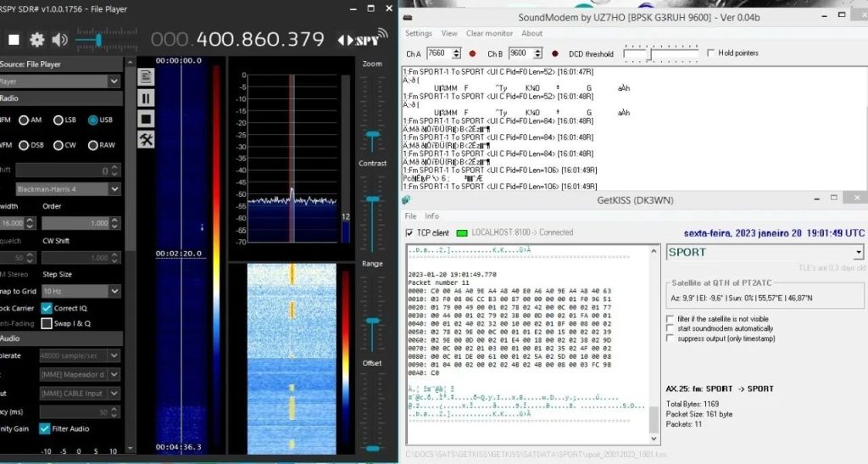Open SoundModem Settings menu

(x=418, y=34)
